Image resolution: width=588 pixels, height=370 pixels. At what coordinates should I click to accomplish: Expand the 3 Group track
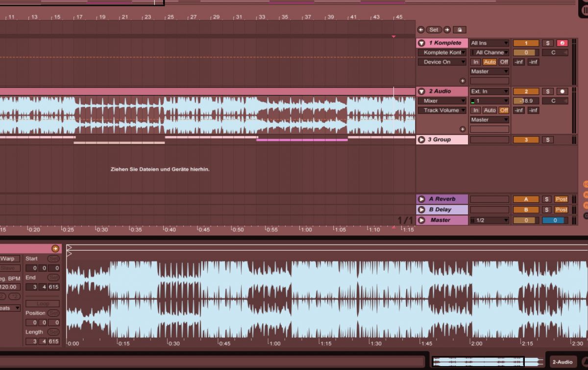(421, 140)
